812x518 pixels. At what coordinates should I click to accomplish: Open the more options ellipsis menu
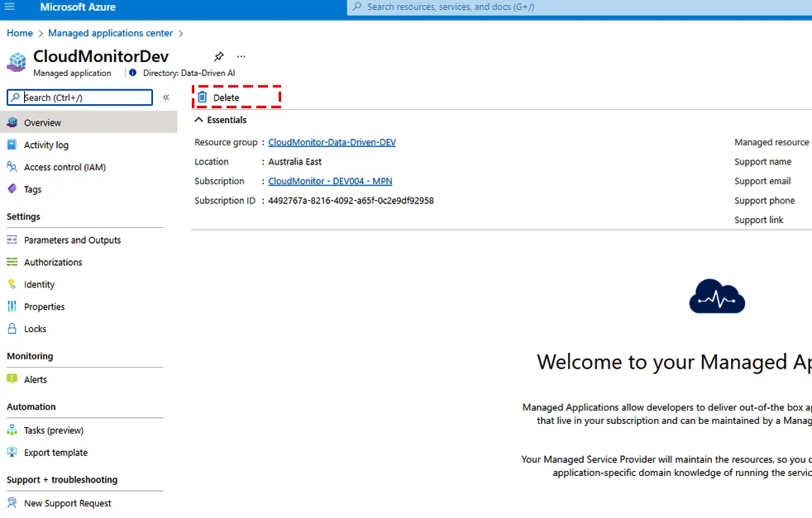241,56
